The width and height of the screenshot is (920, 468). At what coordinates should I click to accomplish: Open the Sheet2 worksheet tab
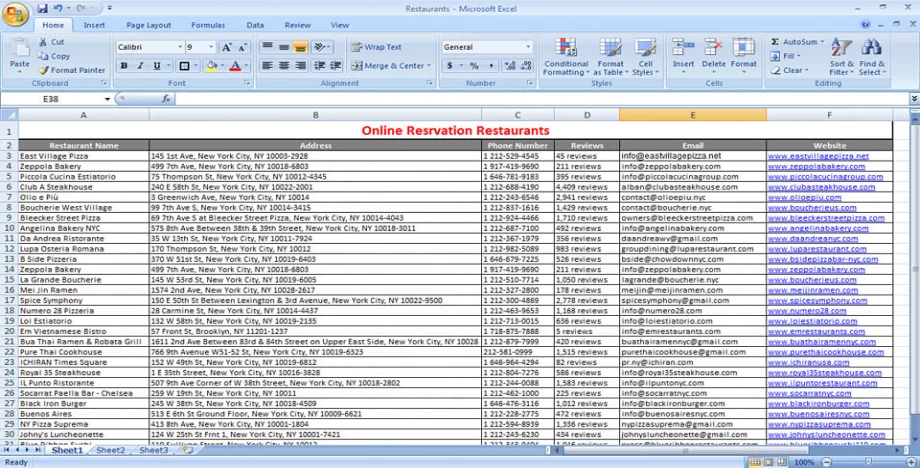click(x=110, y=451)
